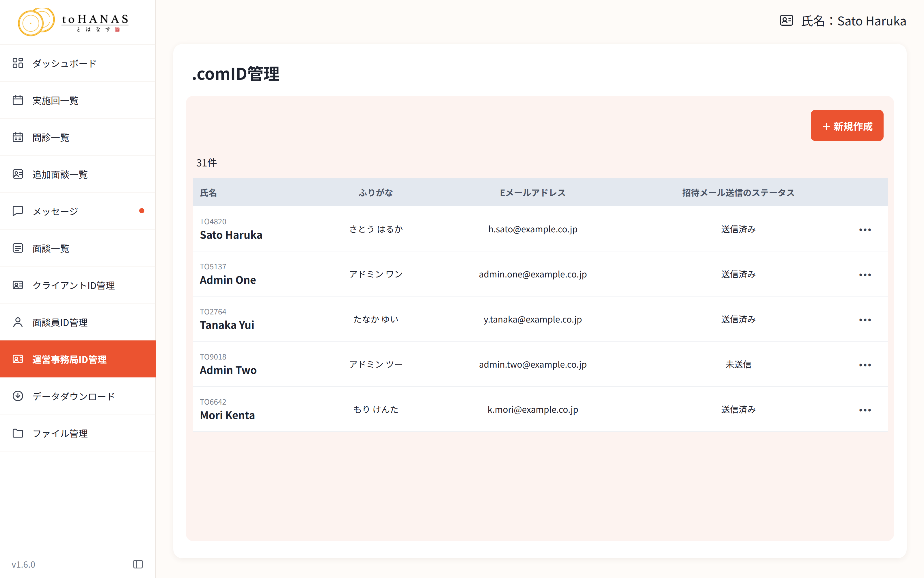The image size is (924, 578).
Task: Click the メッセージ speech bubble icon
Action: point(18,211)
